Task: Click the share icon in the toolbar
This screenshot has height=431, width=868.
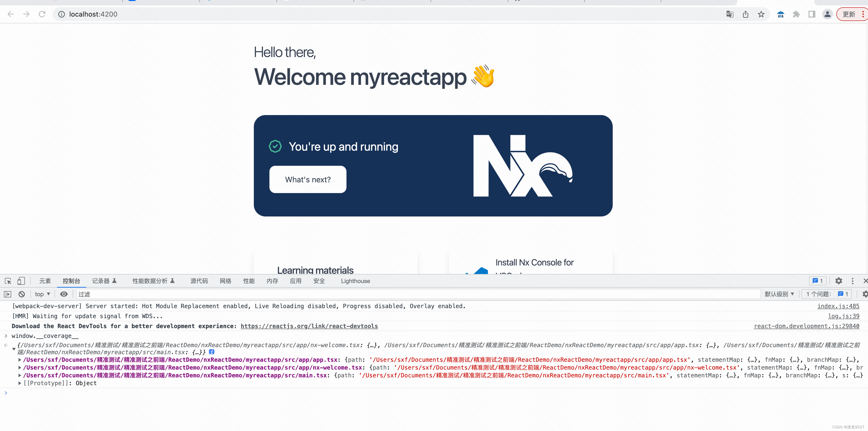Action: click(x=745, y=14)
